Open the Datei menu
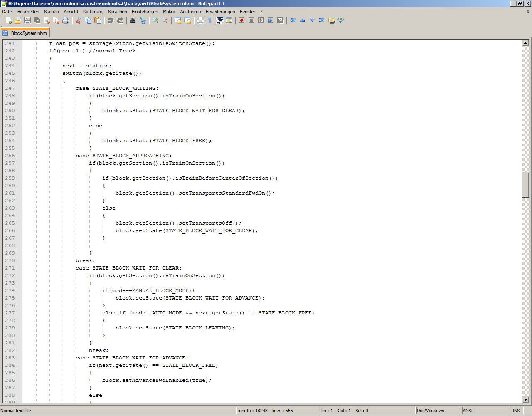532x416 pixels. pos(7,12)
